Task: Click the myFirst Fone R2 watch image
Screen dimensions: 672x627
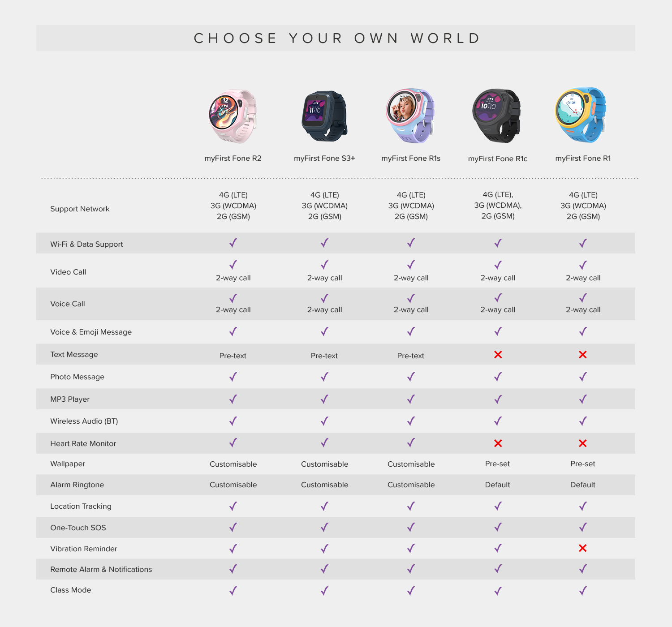Action: coord(233,116)
